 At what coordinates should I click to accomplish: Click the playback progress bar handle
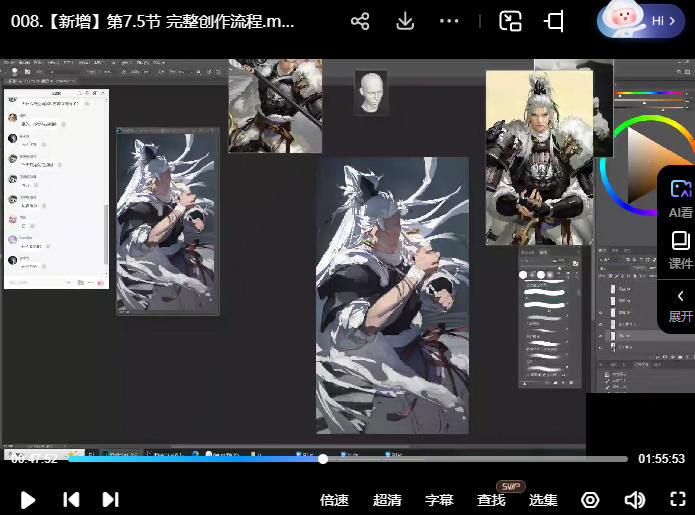pyautogui.click(x=323, y=459)
